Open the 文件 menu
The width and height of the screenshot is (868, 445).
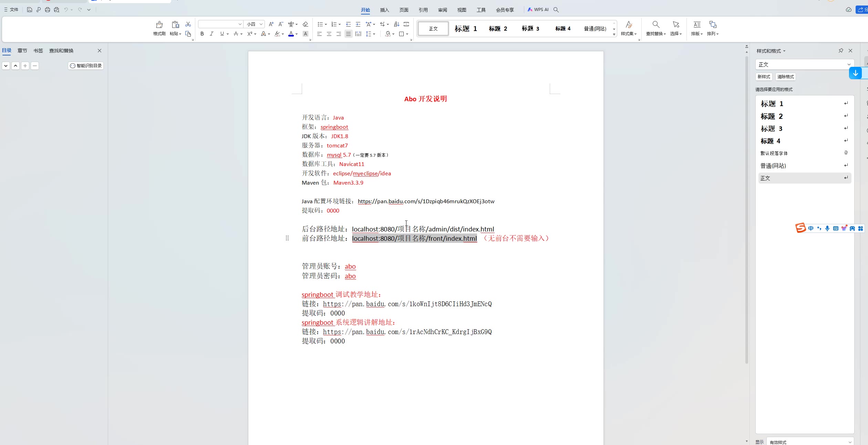point(11,10)
